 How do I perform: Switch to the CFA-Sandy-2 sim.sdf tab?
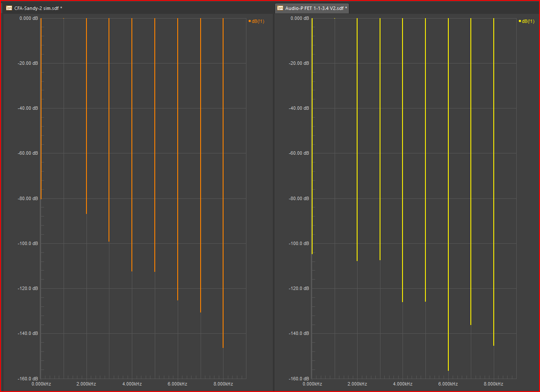pos(34,8)
